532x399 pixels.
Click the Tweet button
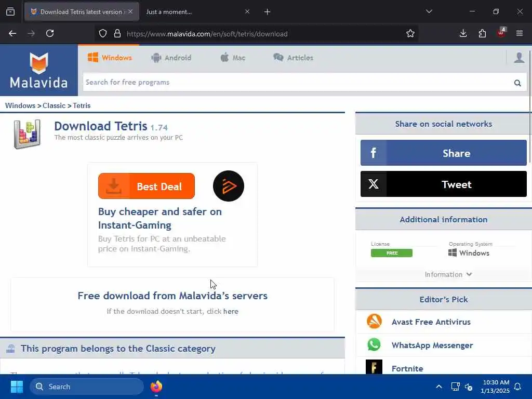(x=444, y=184)
